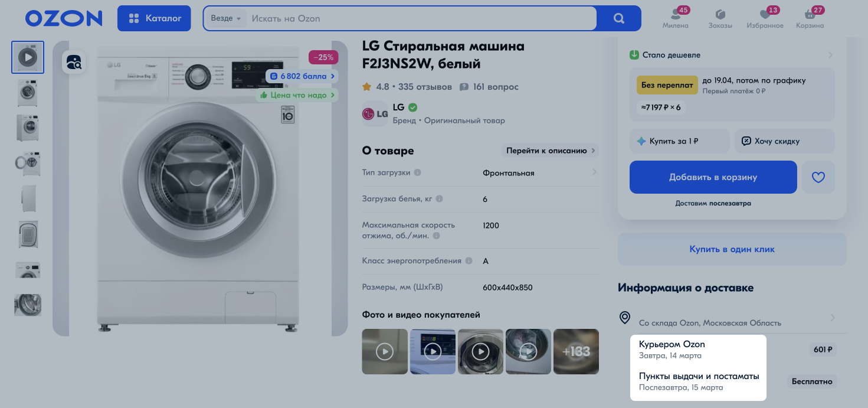Screen dimensions: 868x408
Task: Click info icon under Максимальная скорость отжима
Action: [437, 236]
